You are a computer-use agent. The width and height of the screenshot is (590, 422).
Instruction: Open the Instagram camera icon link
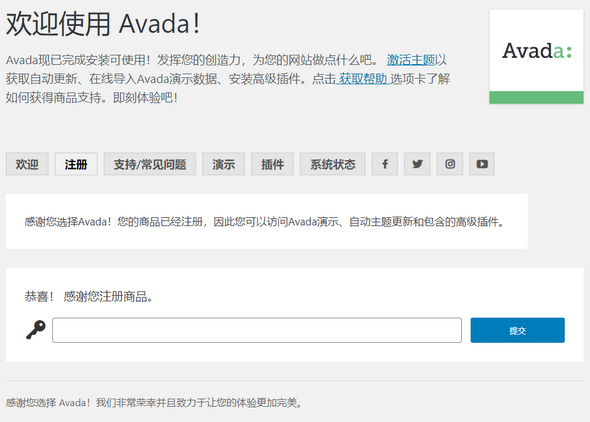coord(450,164)
